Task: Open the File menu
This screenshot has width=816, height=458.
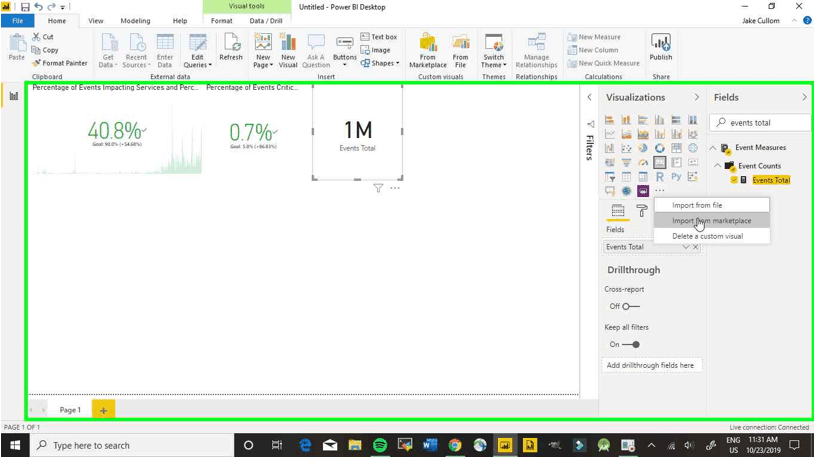Action: (17, 21)
